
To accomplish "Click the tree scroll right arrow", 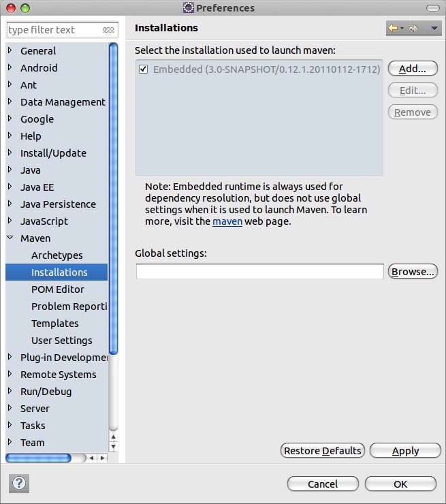I will pos(103,458).
